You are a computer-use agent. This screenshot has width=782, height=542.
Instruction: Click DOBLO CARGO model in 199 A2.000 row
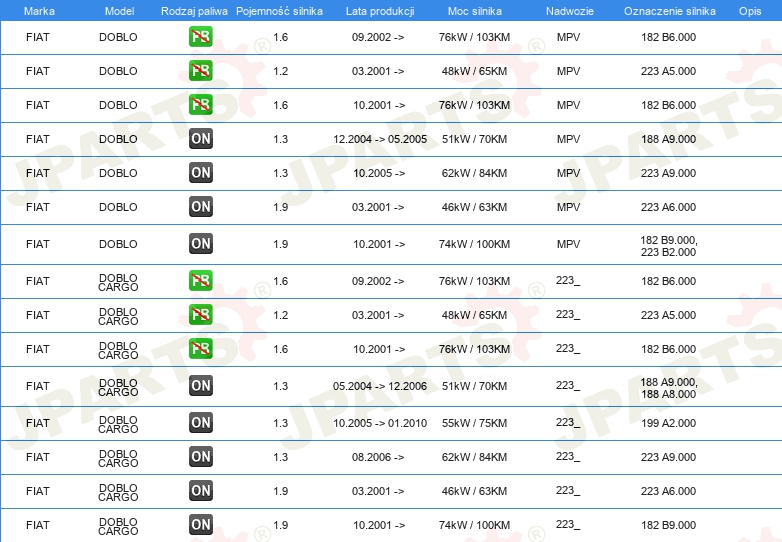click(118, 424)
